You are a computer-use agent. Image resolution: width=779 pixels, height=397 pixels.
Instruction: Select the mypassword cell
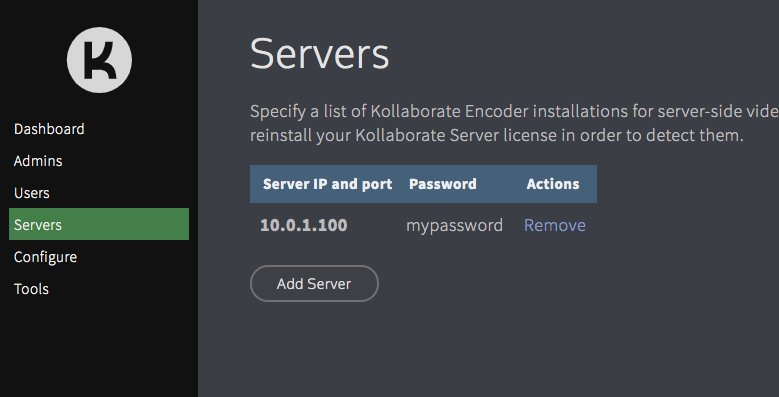454,226
